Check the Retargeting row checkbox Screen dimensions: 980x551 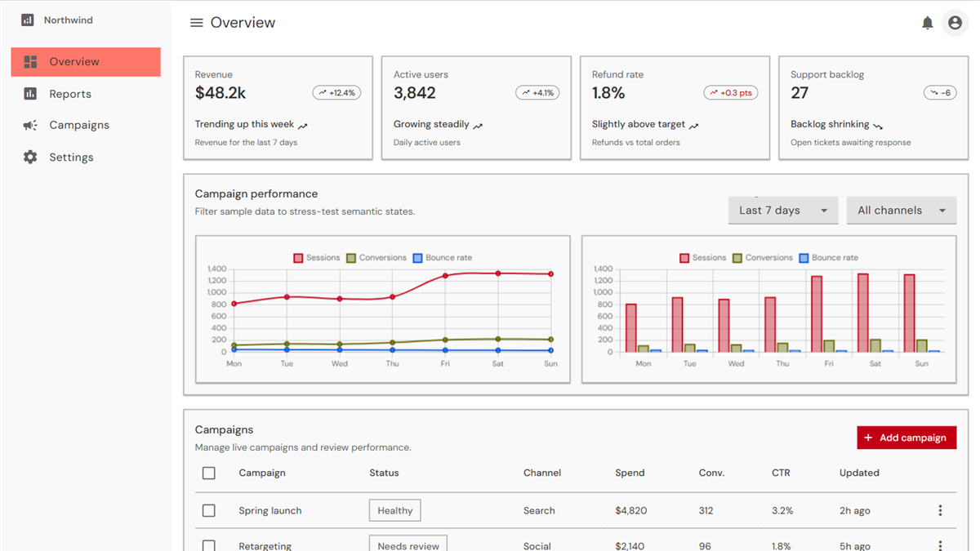pyautogui.click(x=209, y=545)
